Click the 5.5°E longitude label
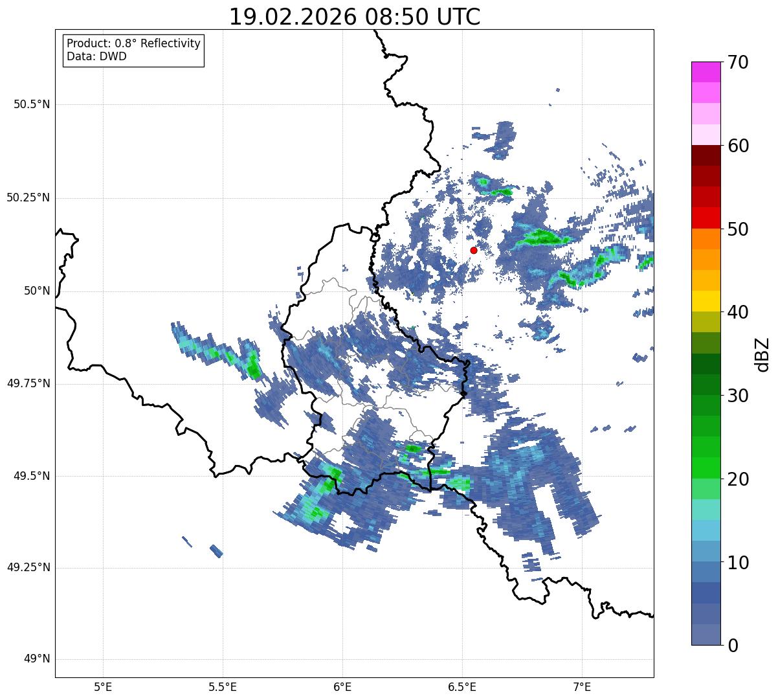Screen dimensions: 778x700 223,687
